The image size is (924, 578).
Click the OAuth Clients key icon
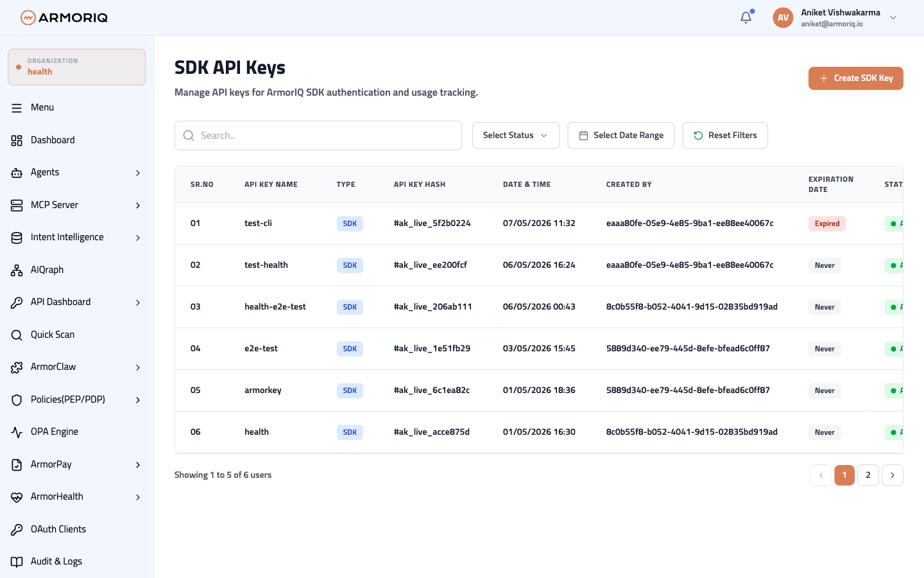tap(17, 529)
